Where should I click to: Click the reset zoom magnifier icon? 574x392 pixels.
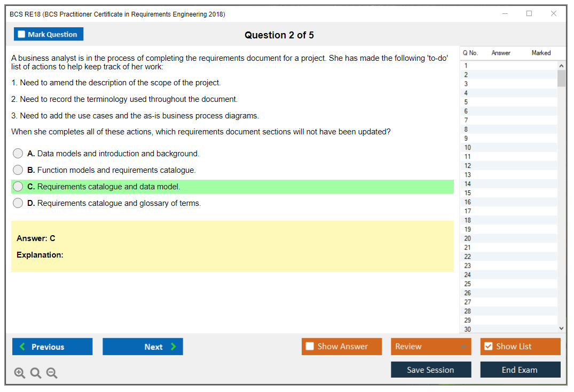click(x=36, y=373)
